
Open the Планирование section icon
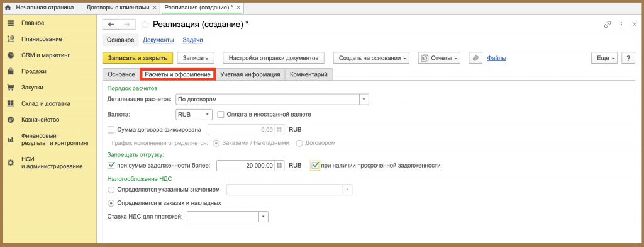[11, 39]
